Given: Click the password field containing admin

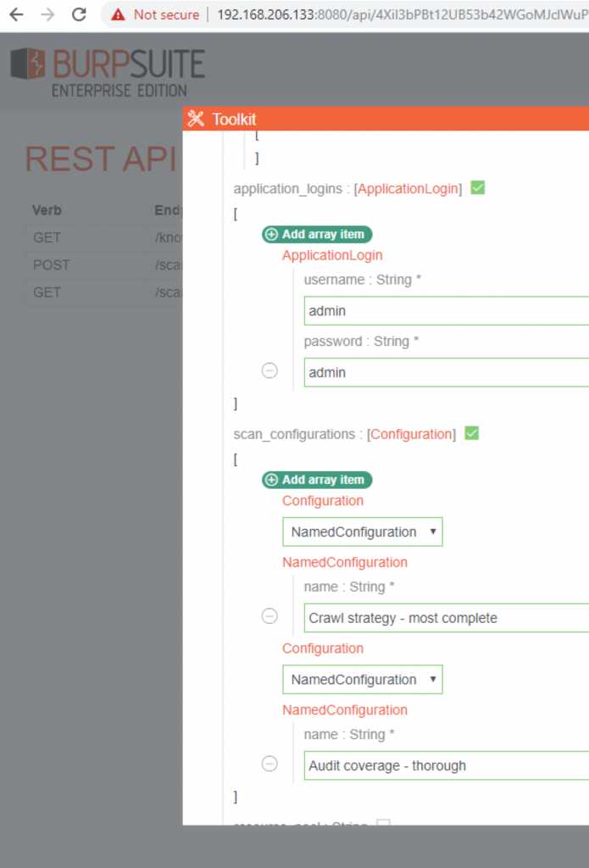Looking at the screenshot, I should point(446,372).
